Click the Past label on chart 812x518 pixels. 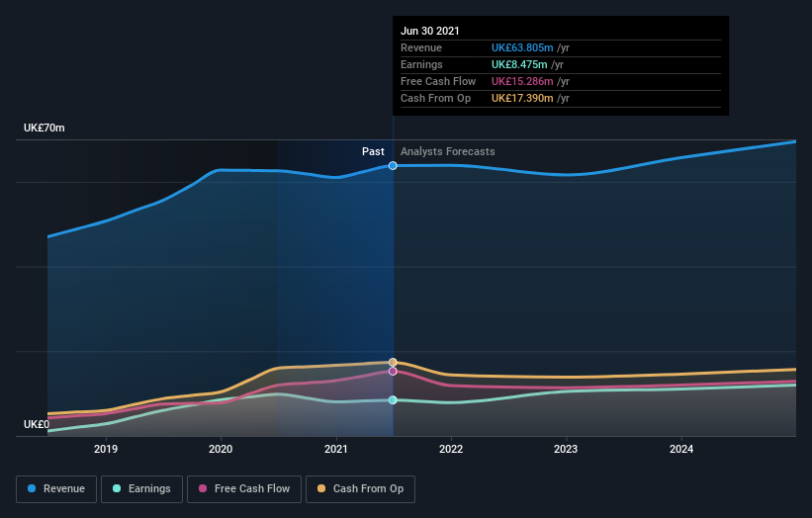[373, 151]
